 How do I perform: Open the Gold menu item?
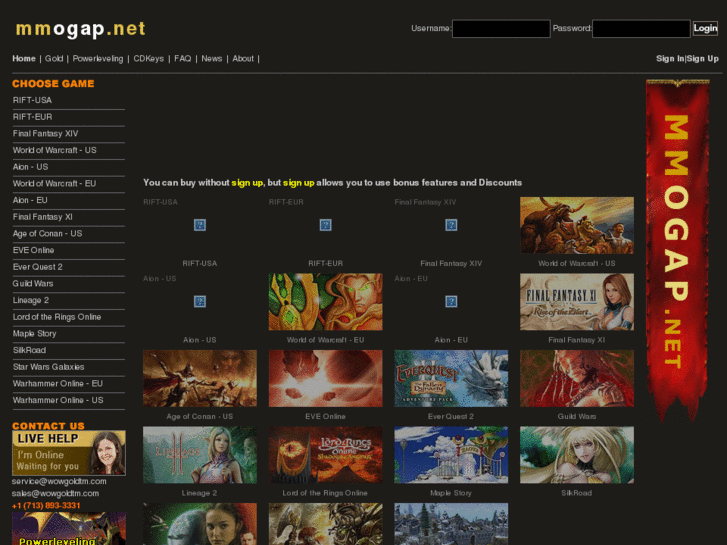pos(54,58)
